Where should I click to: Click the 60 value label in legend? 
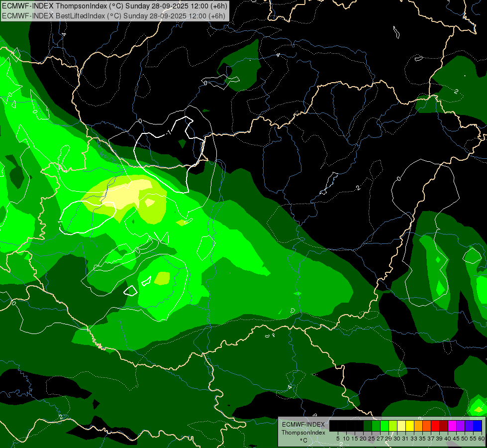[482, 439]
